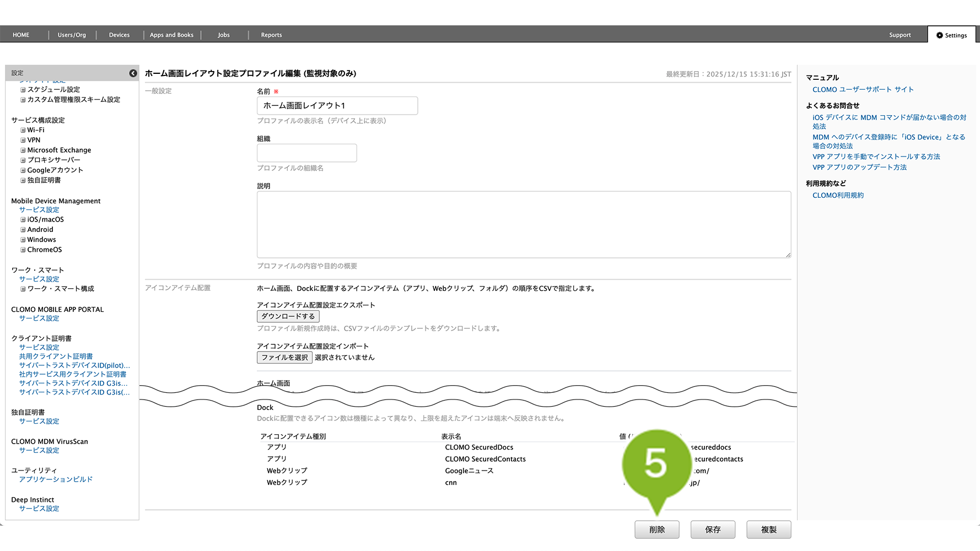Switch to the Reports tab
The image size is (980, 551).
pyautogui.click(x=271, y=35)
